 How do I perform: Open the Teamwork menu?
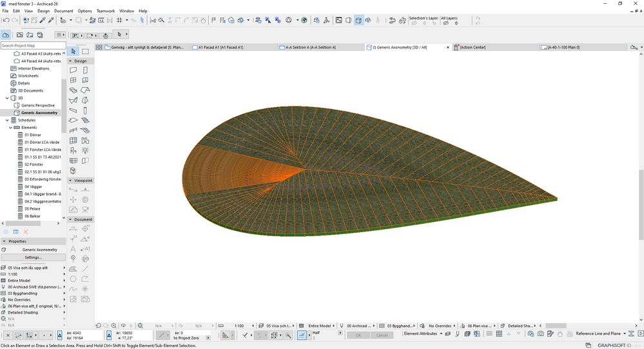(x=105, y=11)
